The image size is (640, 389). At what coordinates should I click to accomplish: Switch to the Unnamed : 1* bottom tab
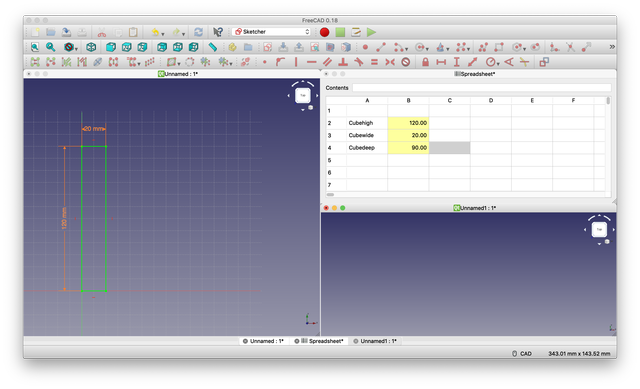click(x=263, y=341)
